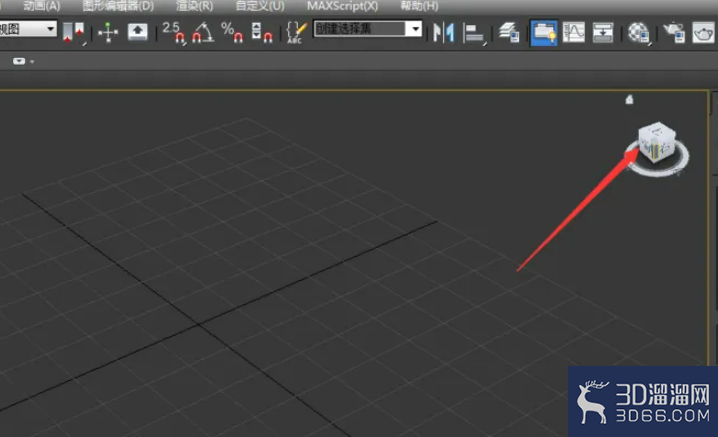Toggle the Angle Snap button
Viewport: 718px width, 437px height.
click(x=202, y=33)
